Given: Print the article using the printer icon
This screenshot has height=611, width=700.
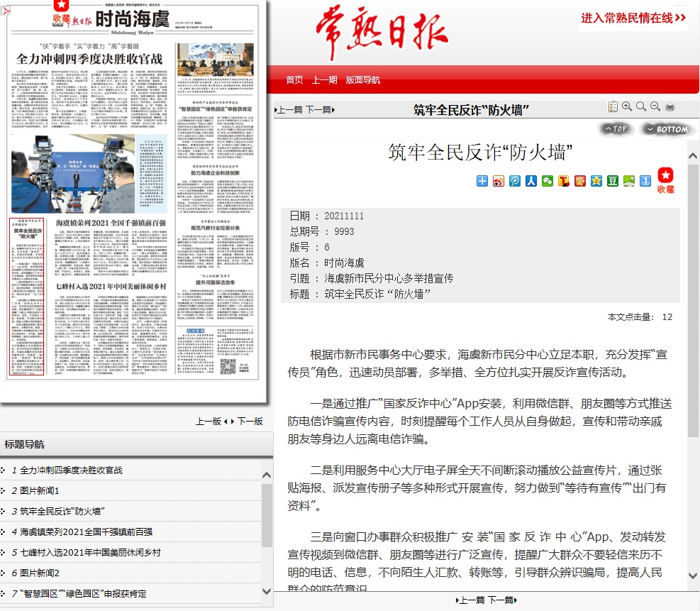Looking at the screenshot, I should (x=670, y=106).
